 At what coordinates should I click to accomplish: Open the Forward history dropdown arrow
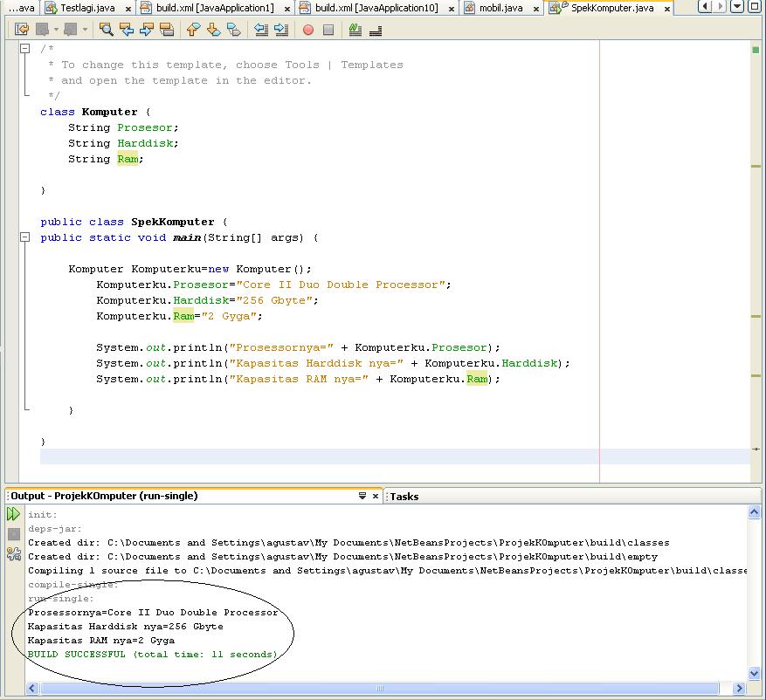point(85,30)
